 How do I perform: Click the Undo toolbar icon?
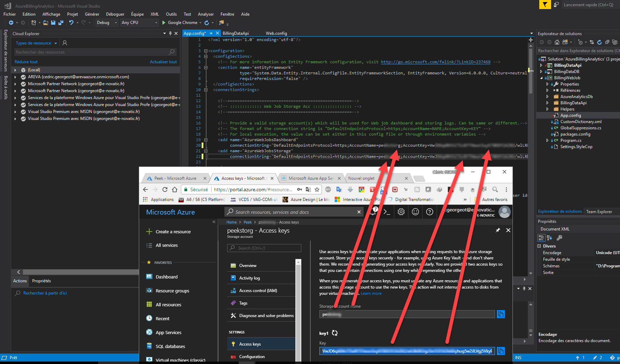click(71, 23)
